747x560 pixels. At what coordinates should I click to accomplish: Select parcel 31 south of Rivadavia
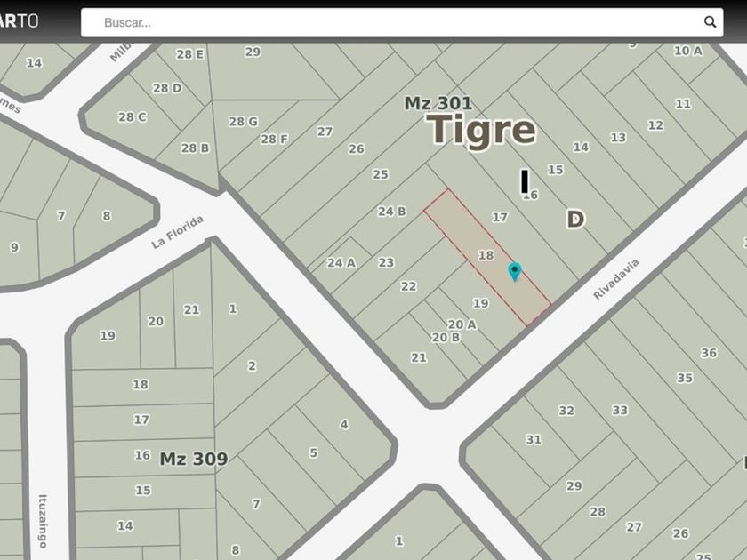(x=534, y=439)
